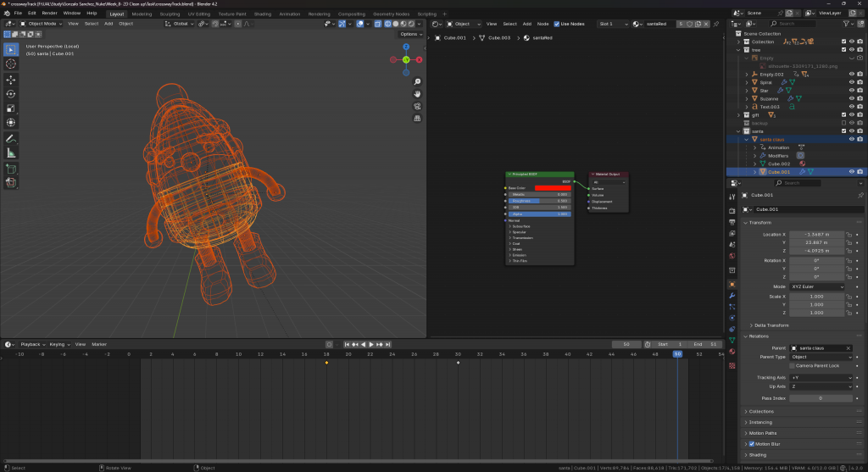Jump to the end frame in timeline
868x472 pixels.
point(387,344)
